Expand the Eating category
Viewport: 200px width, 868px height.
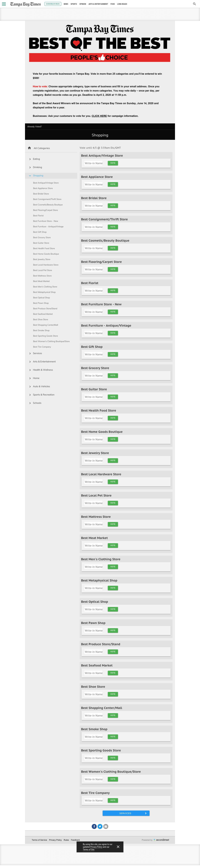[x=36, y=159]
